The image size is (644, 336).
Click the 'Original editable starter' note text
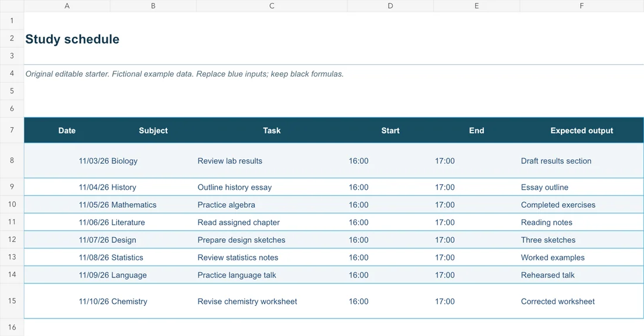184,74
